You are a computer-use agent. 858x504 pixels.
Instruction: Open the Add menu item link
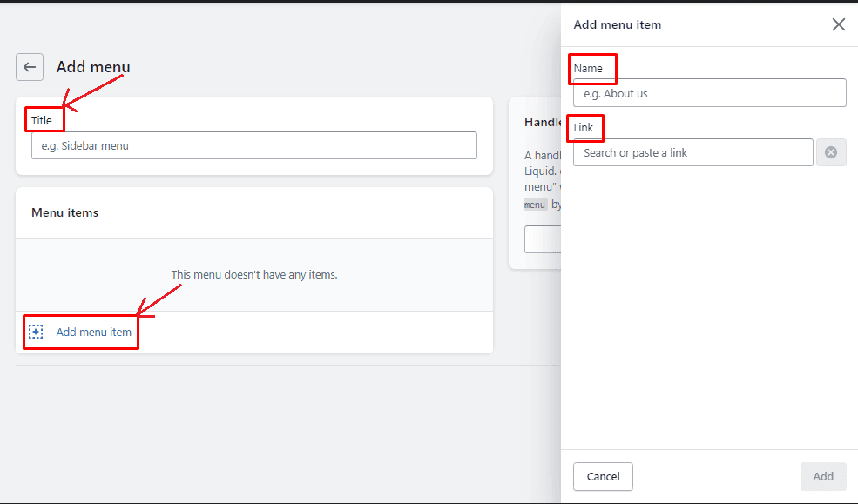click(x=93, y=332)
